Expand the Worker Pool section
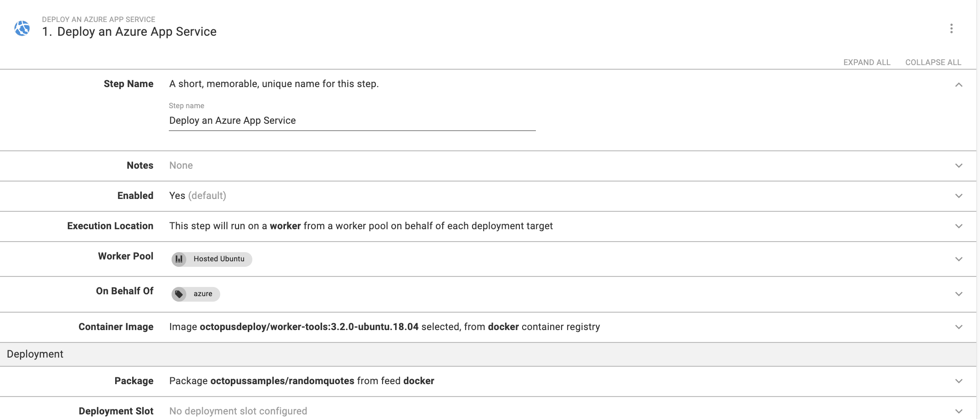Viewport: 980px width, 419px height. (958, 259)
